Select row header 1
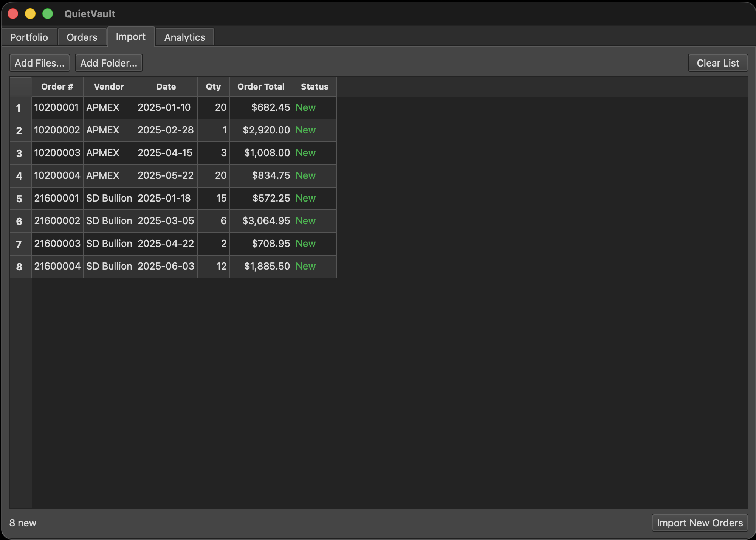This screenshot has height=540, width=756. point(20,108)
